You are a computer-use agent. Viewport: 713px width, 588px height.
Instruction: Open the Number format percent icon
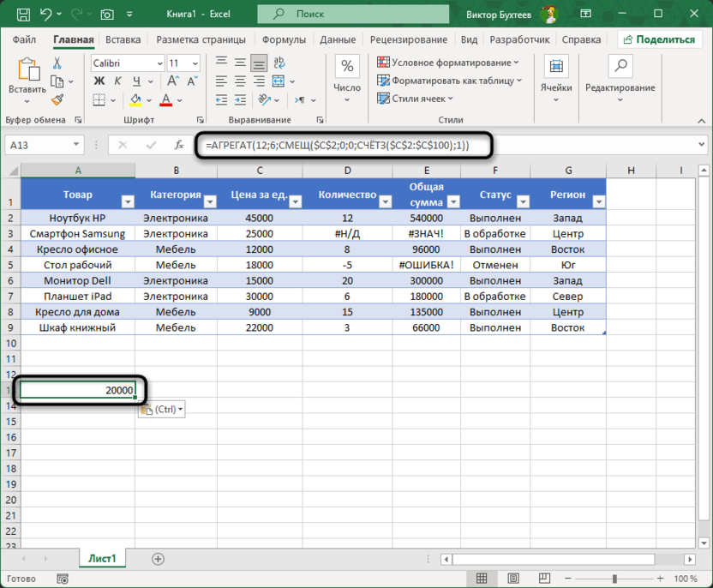point(347,68)
